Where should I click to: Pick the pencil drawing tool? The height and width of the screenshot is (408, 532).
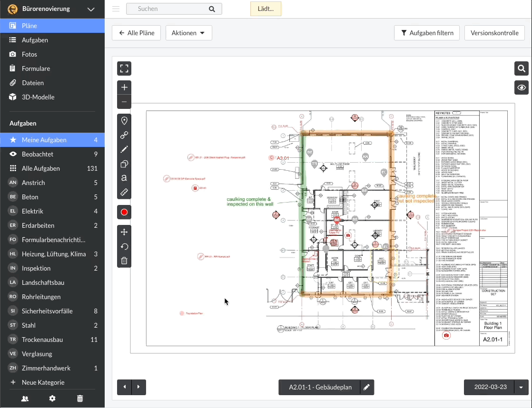pos(124,149)
